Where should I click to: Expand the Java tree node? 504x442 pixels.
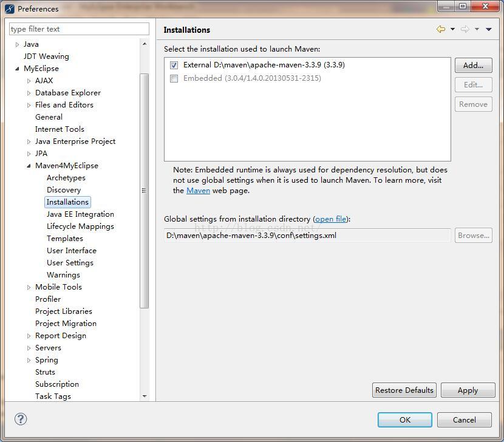18,45
